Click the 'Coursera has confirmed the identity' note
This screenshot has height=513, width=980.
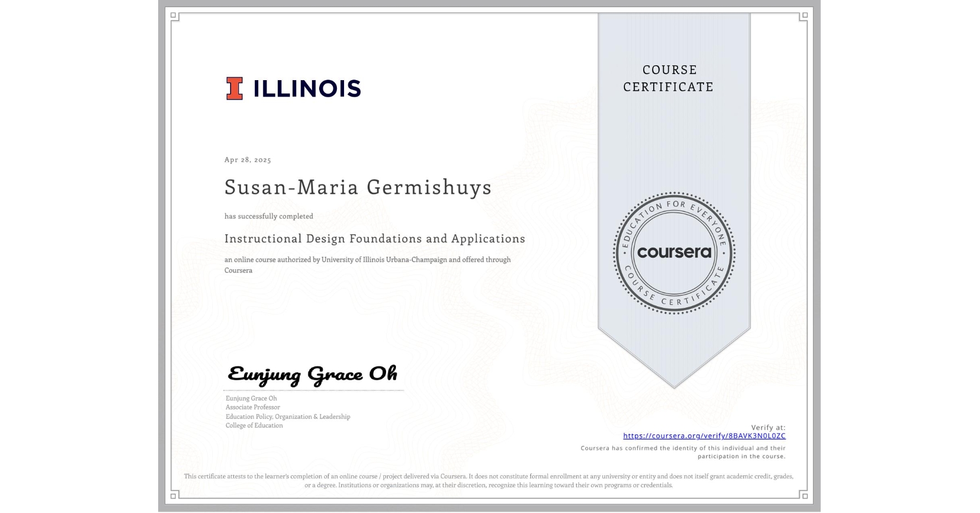point(683,452)
